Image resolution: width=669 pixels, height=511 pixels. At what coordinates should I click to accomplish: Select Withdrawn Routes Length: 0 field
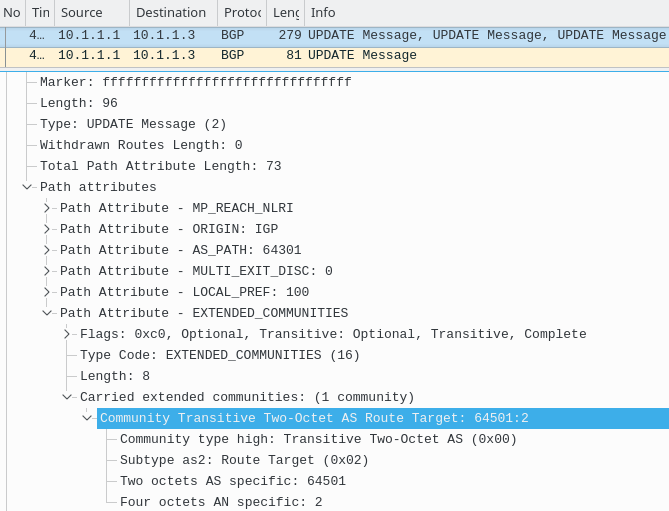pos(141,145)
